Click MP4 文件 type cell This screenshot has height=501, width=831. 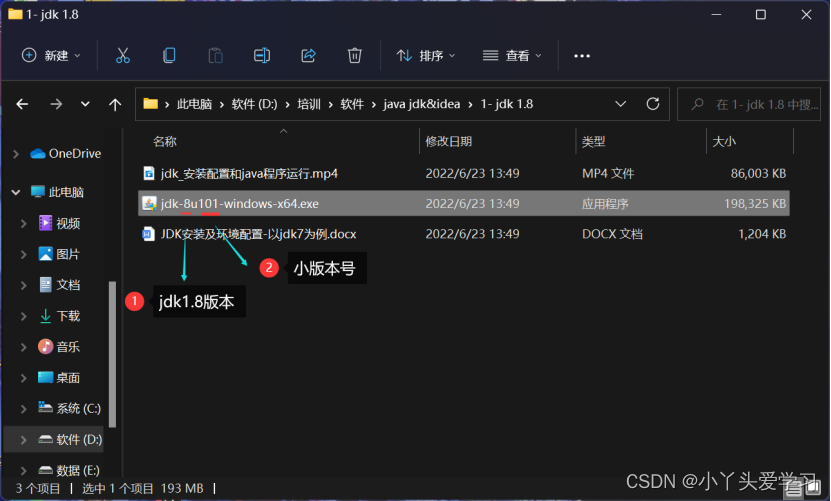coord(608,173)
